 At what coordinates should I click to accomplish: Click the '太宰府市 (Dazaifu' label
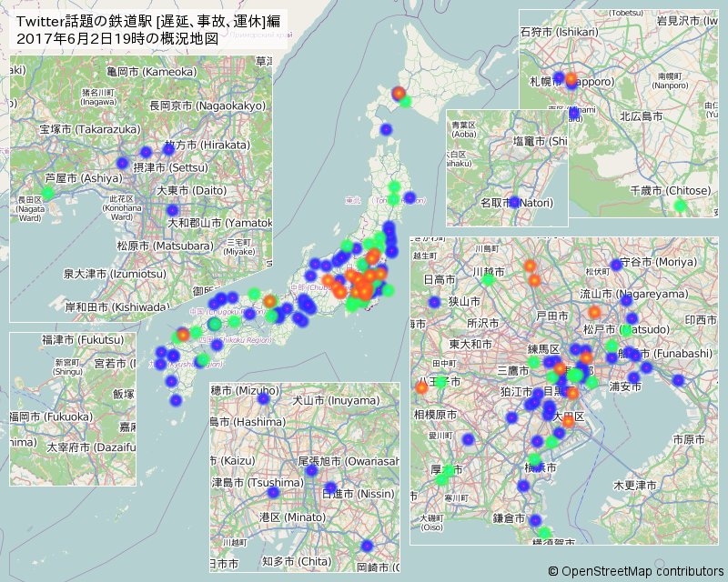pyautogui.click(x=91, y=448)
